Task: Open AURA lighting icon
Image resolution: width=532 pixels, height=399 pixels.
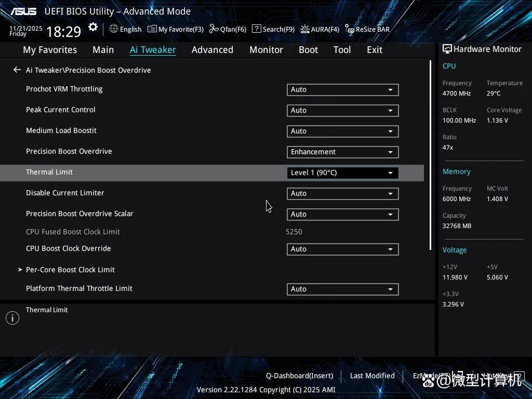Action: click(304, 29)
